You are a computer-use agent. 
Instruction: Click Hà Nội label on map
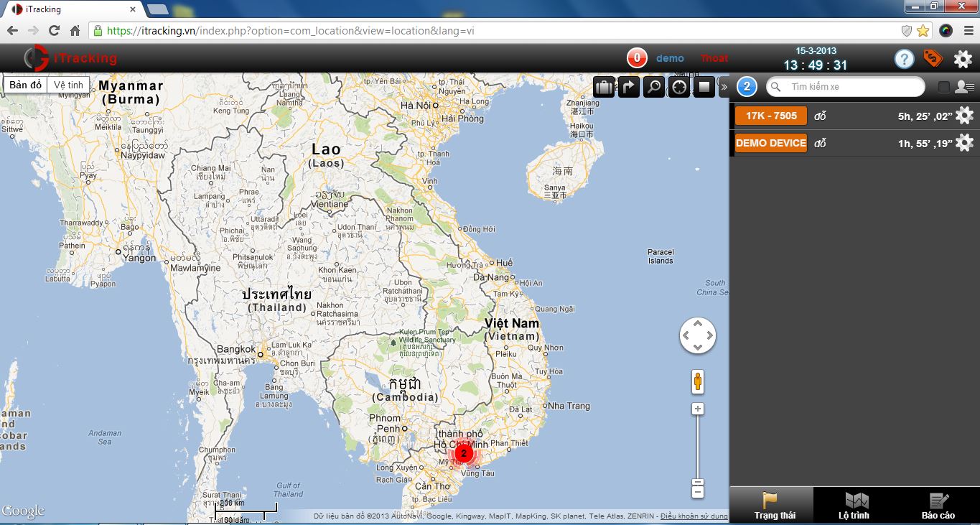click(x=415, y=105)
